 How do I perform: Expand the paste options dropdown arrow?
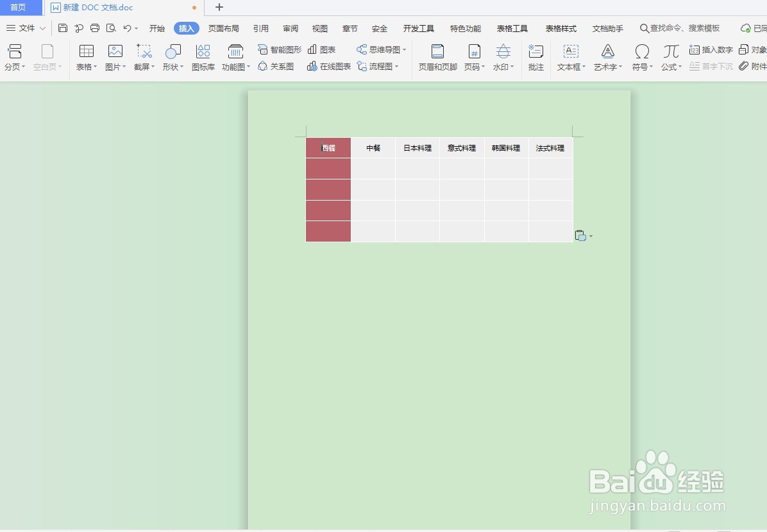click(591, 236)
